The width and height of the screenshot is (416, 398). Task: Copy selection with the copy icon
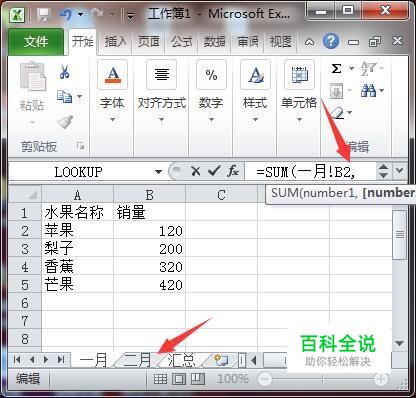64,97
